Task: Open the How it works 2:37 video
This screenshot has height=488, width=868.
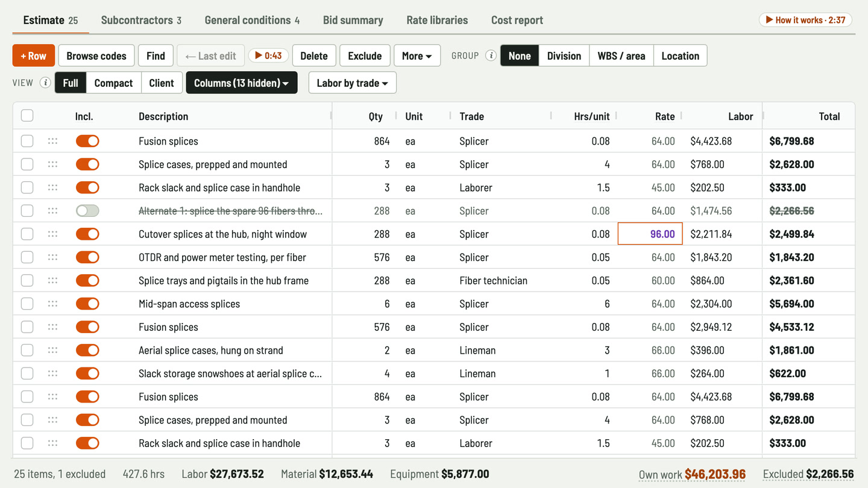Action: tap(805, 20)
